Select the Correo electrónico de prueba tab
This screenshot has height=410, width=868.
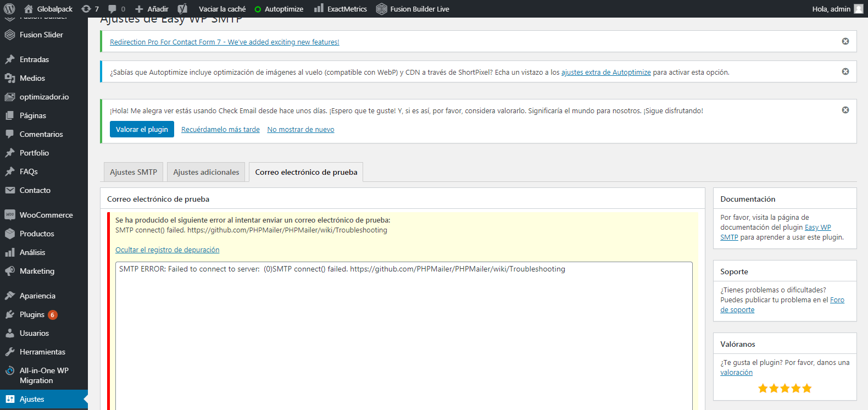tap(306, 172)
